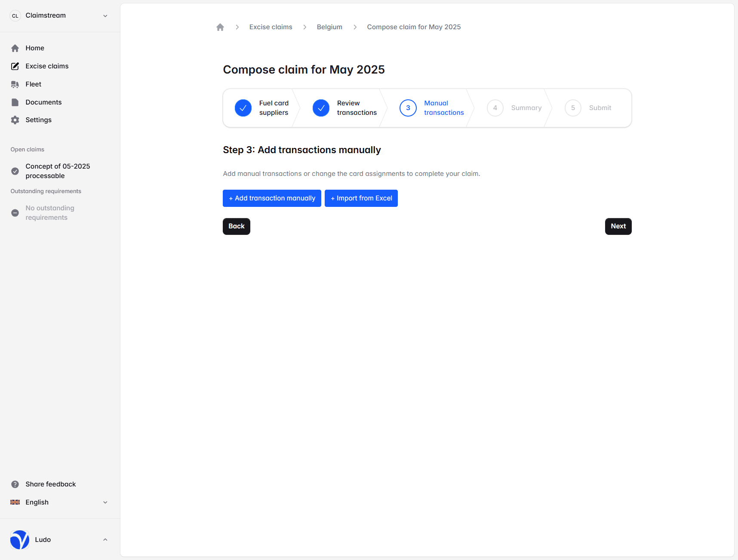Open the English language selector dropdown
The width and height of the screenshot is (738, 560).
pos(105,502)
